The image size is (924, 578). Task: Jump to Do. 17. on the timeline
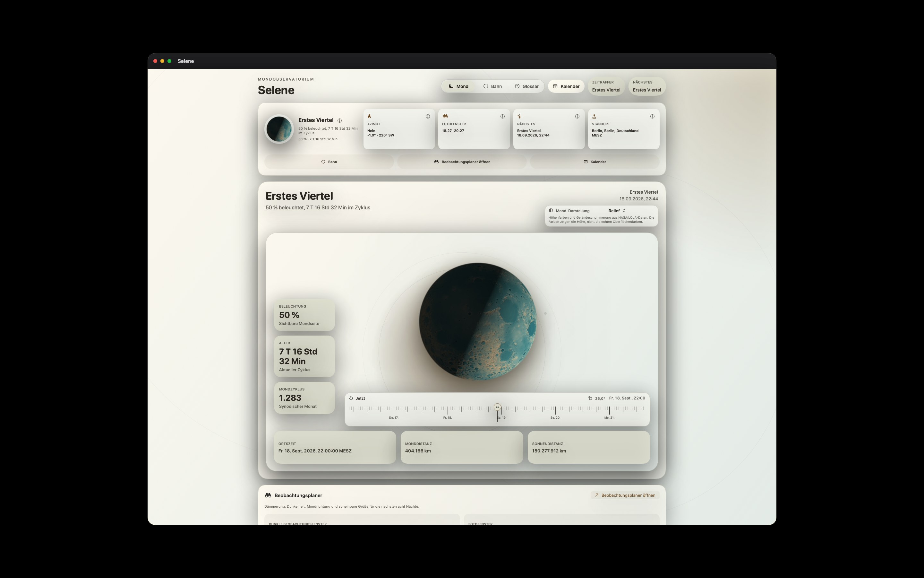pos(394,418)
